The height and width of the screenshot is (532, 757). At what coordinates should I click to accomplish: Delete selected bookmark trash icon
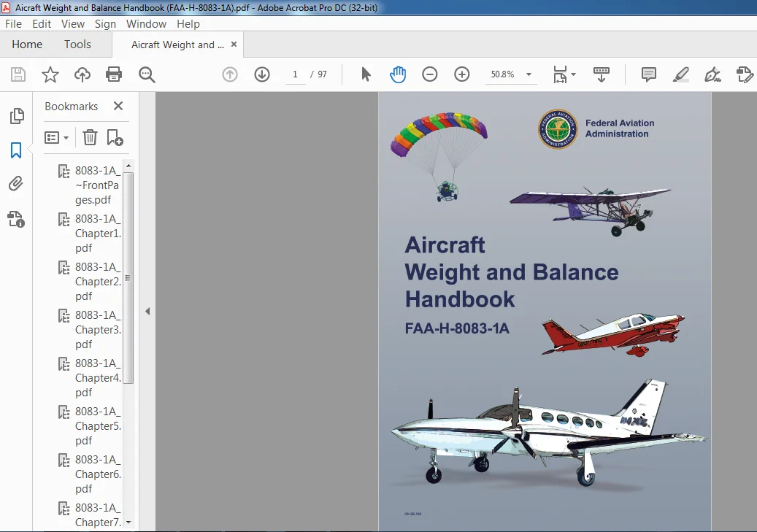coord(90,138)
